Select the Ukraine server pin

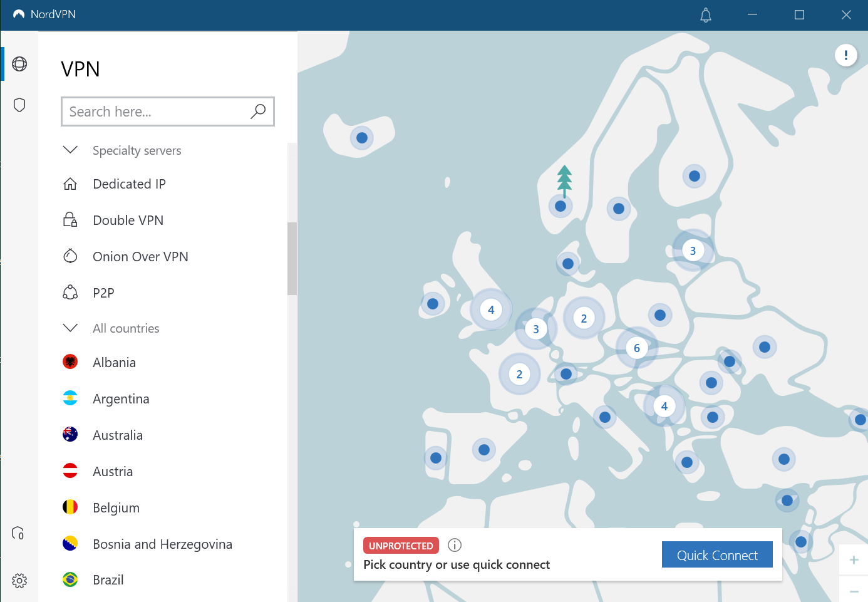765,347
